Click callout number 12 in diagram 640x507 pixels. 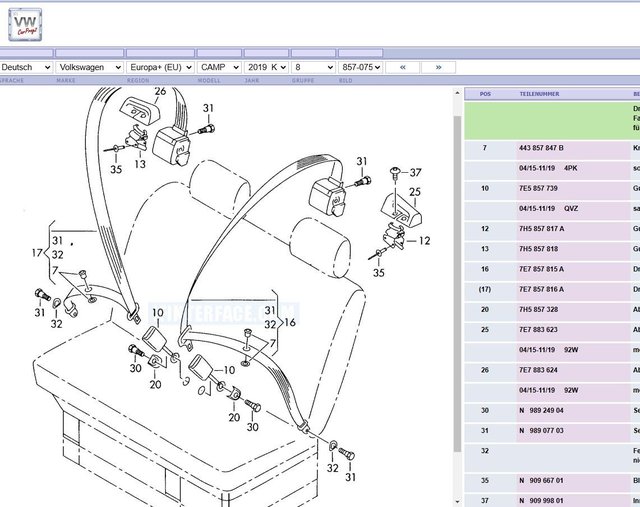(424, 240)
